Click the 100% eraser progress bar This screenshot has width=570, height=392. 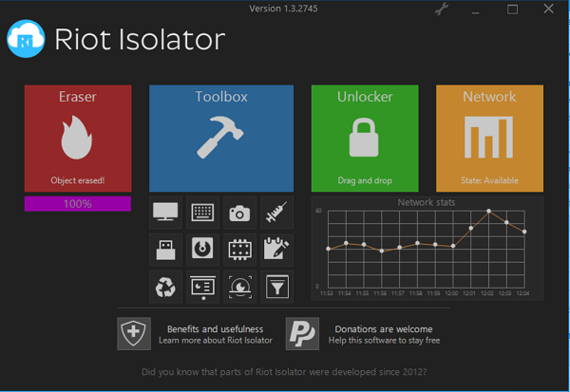click(x=78, y=204)
